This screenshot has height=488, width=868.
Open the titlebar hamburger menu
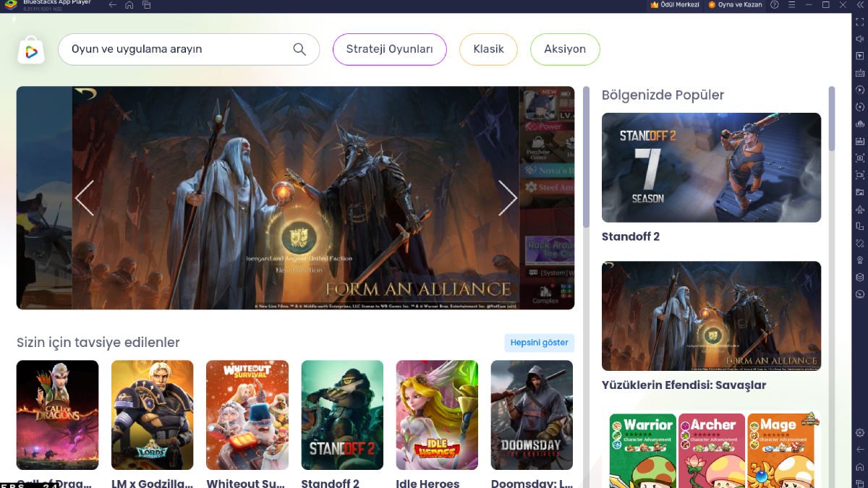(792, 5)
